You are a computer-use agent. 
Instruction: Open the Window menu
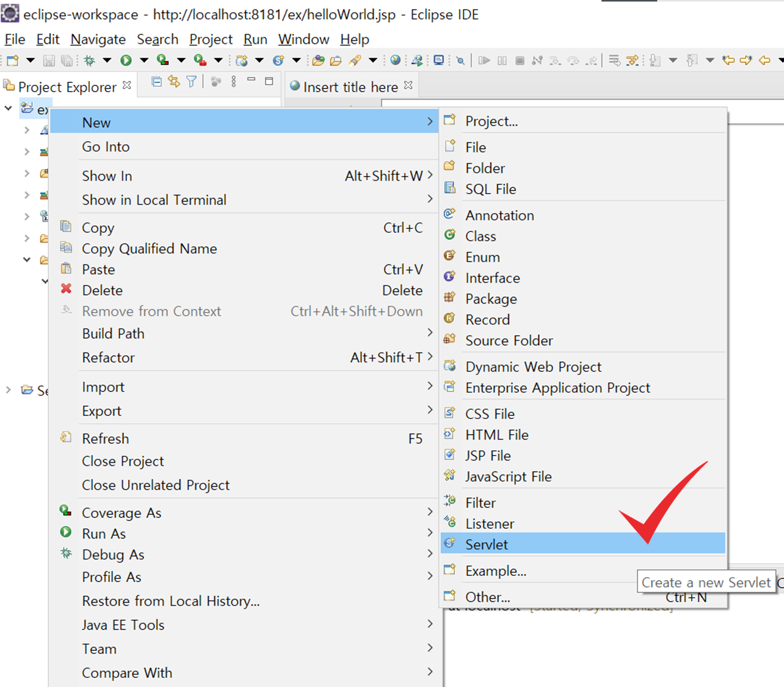click(x=303, y=39)
